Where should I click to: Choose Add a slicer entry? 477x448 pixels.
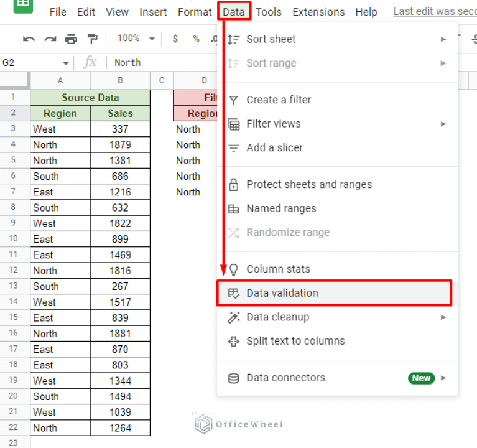coord(338,148)
